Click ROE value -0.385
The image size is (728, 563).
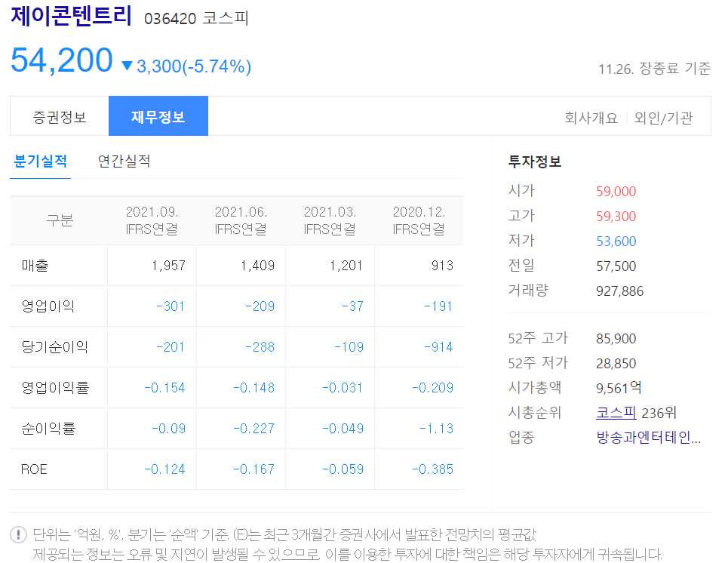click(432, 469)
